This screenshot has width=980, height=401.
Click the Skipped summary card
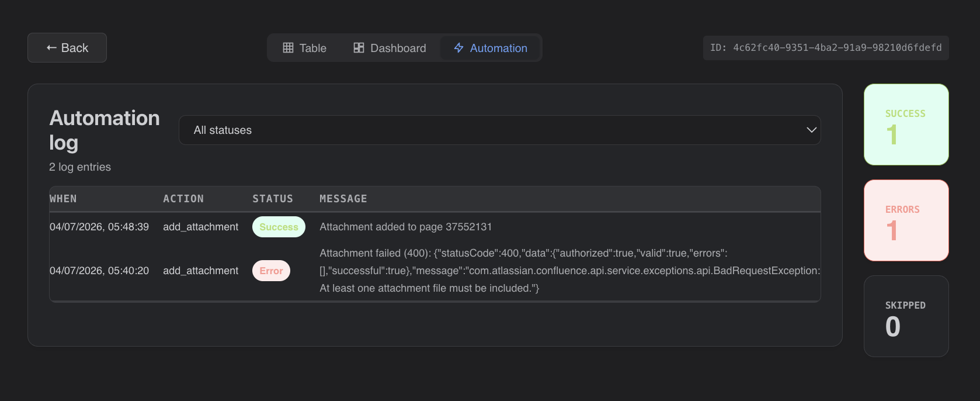906,316
